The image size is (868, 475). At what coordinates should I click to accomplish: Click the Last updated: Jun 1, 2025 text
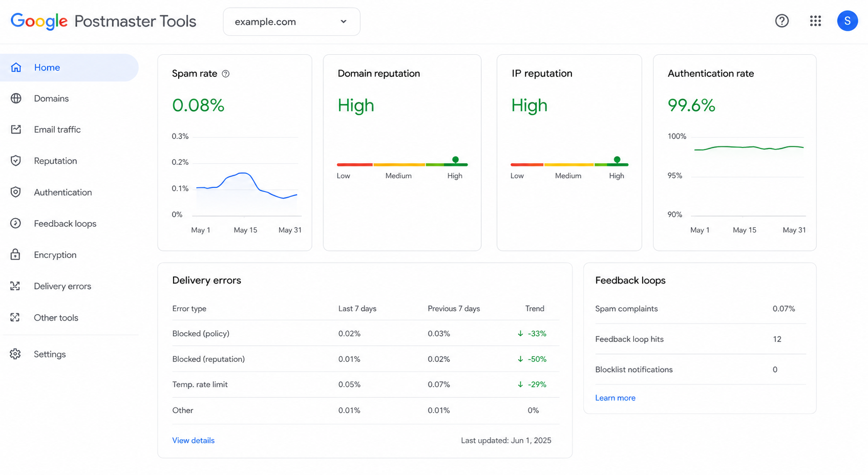[x=506, y=440]
